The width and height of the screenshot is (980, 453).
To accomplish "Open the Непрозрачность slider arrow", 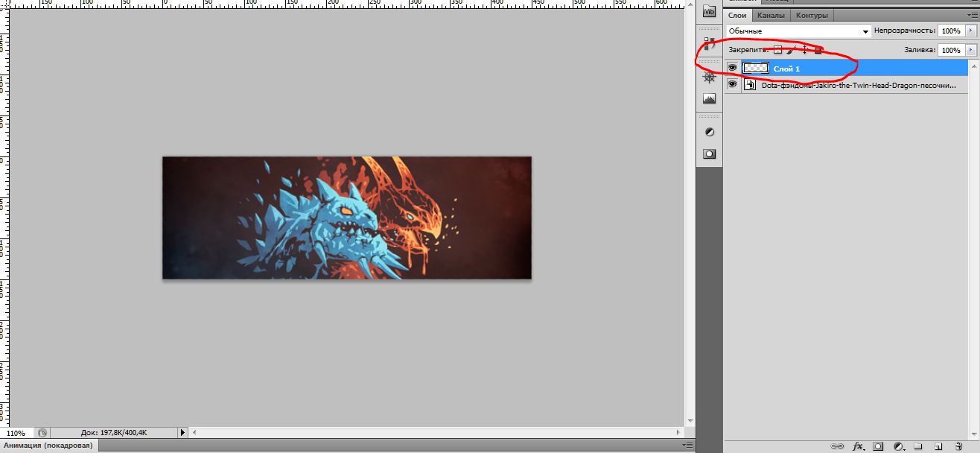I will click(970, 31).
